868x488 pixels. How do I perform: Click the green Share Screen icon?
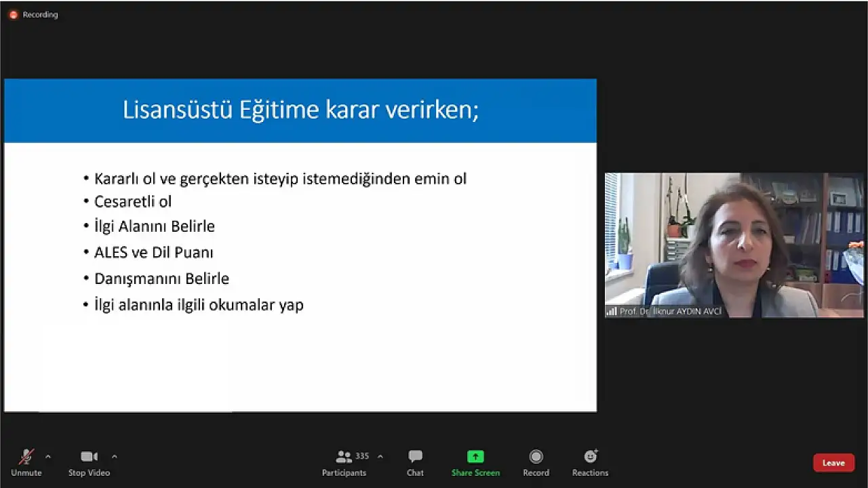coord(475,457)
